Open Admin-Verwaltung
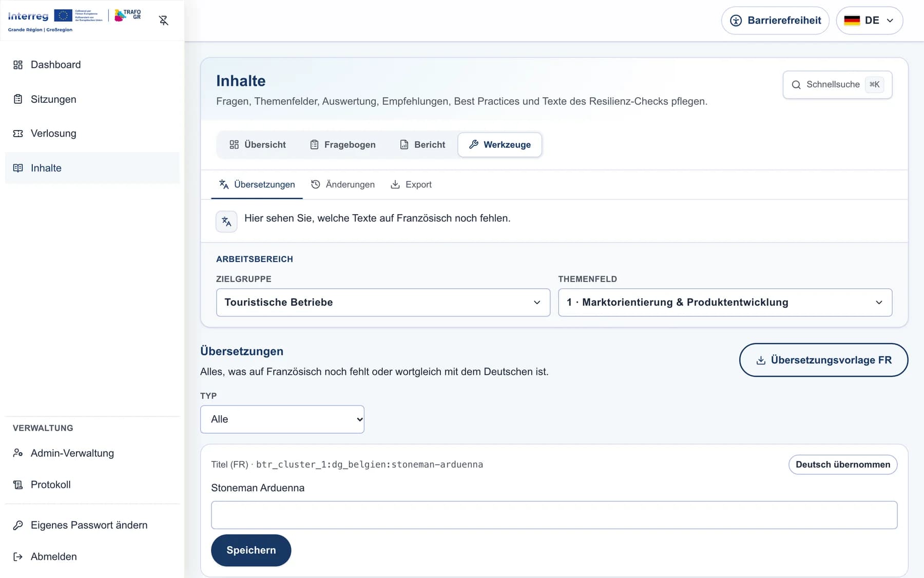924x578 pixels. coord(92,453)
